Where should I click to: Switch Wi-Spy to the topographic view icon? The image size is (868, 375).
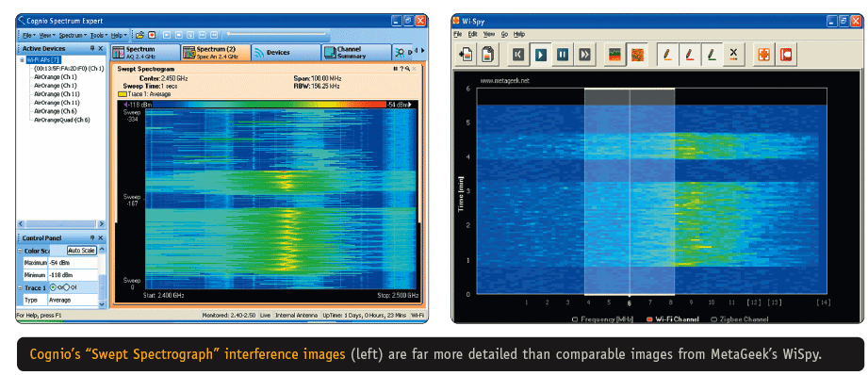(636, 55)
